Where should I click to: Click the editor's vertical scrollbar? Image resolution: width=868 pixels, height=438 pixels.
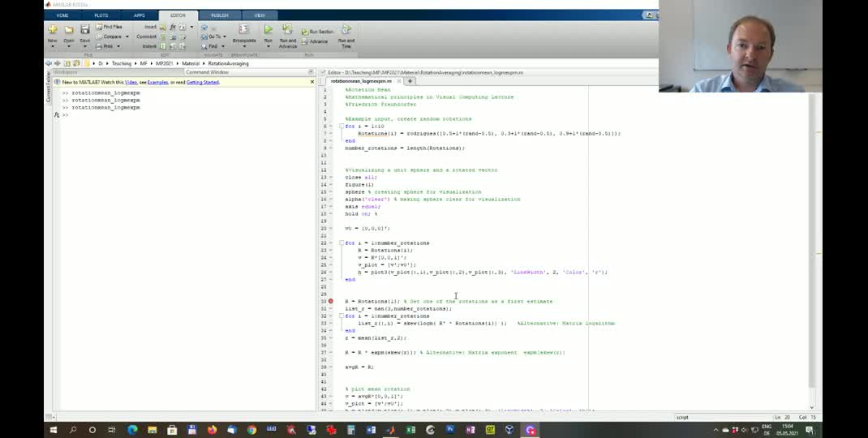(812, 243)
